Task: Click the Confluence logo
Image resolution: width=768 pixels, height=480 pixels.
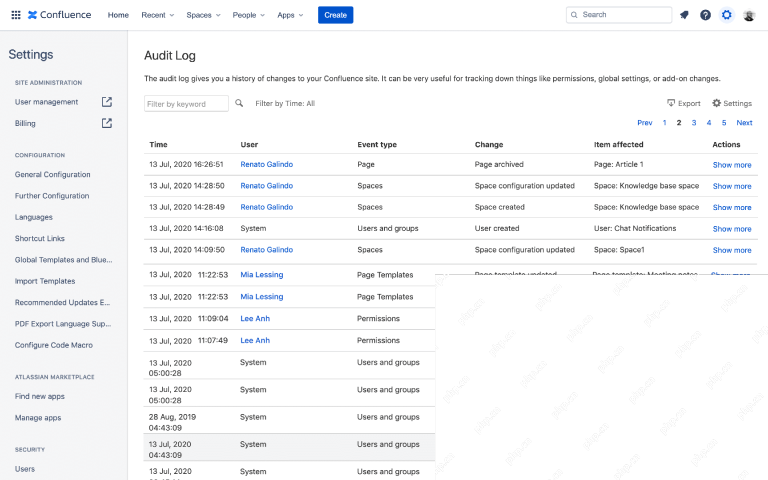Action: click(60, 15)
